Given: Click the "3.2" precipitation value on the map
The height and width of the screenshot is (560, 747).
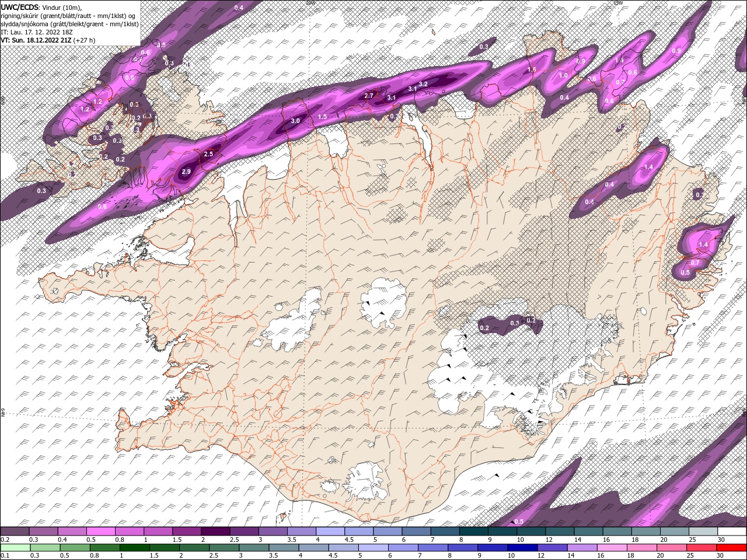Looking at the screenshot, I should (424, 84).
